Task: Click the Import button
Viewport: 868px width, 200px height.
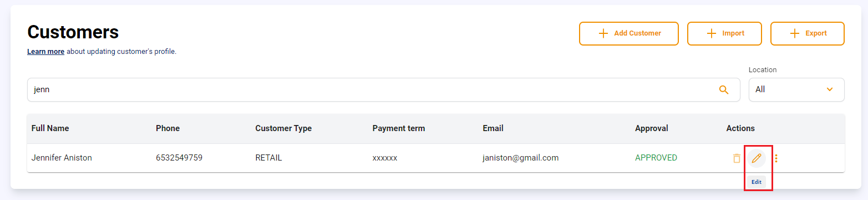Action: [x=725, y=33]
